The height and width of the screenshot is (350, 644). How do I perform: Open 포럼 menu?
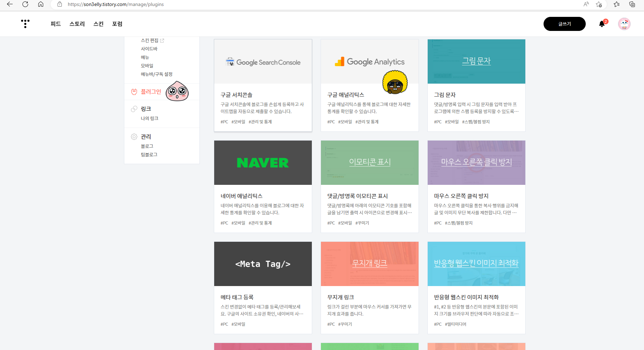coord(117,24)
